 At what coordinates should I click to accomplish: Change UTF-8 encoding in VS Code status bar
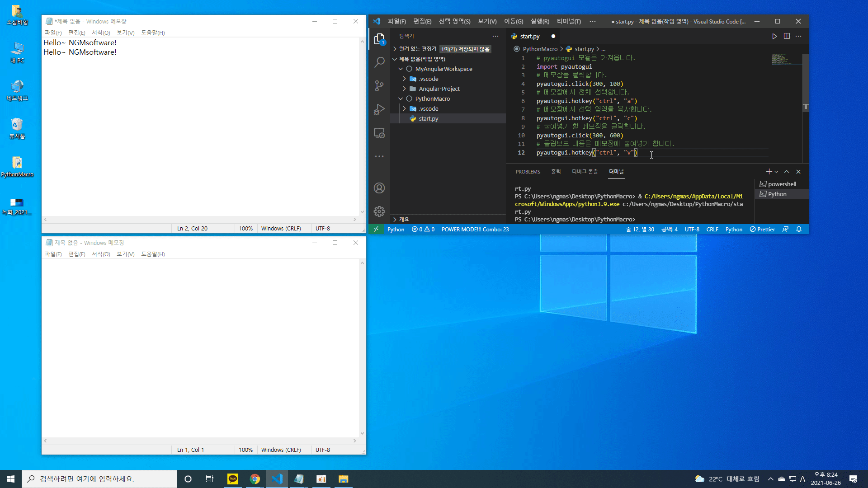[x=692, y=230]
